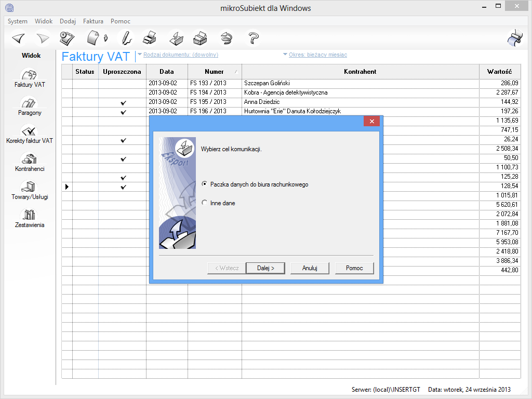Open the Faktura menu
532x399 pixels.
click(x=93, y=21)
